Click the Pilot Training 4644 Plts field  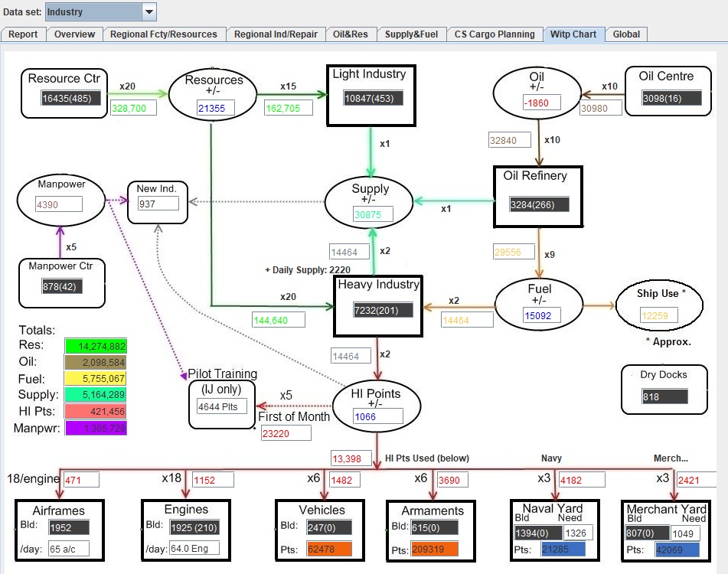coord(223,407)
